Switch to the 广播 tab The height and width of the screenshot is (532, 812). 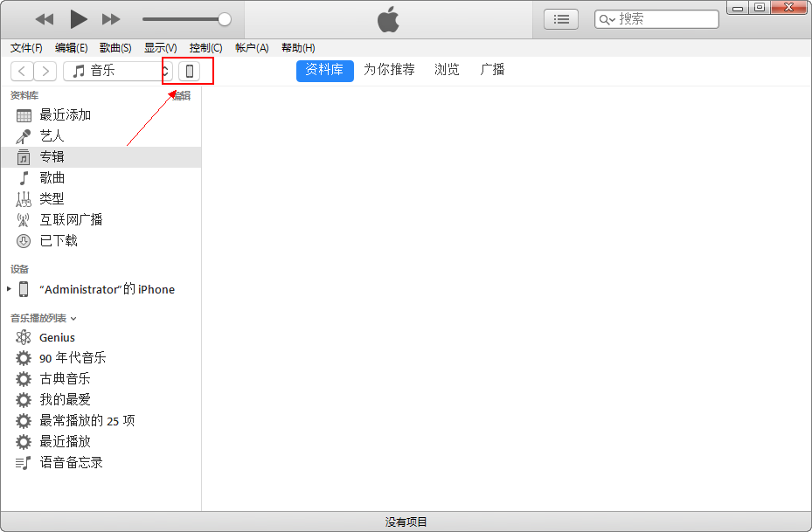pos(492,69)
